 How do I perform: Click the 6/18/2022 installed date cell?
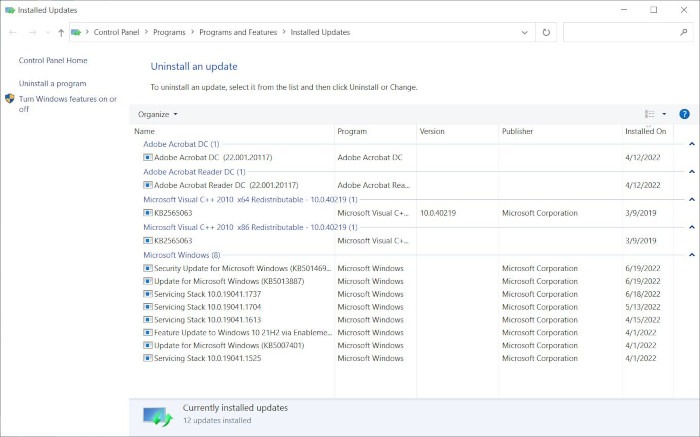pos(642,294)
